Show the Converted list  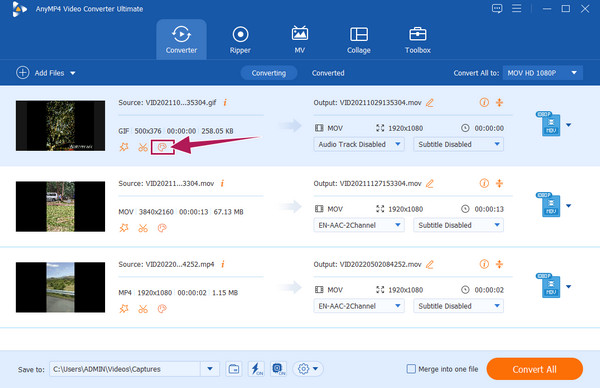[x=328, y=73]
